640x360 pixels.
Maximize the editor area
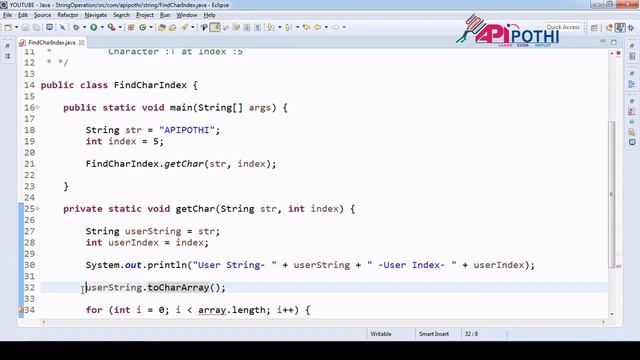(613, 42)
